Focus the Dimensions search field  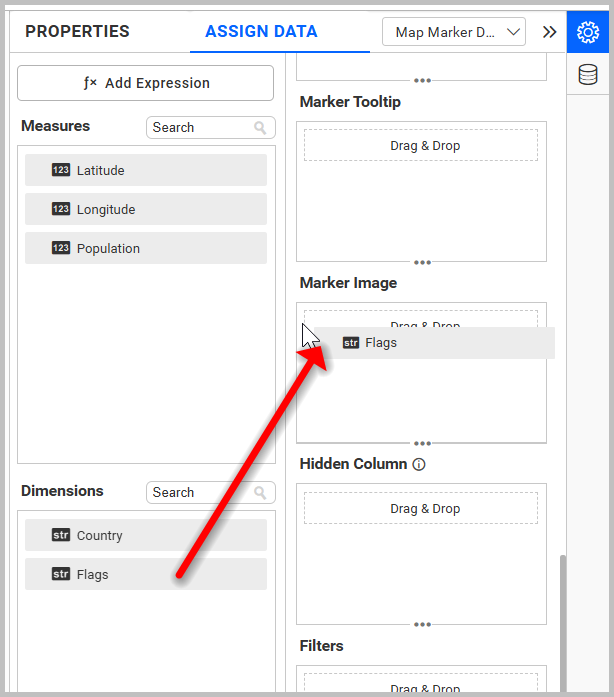[200, 493]
